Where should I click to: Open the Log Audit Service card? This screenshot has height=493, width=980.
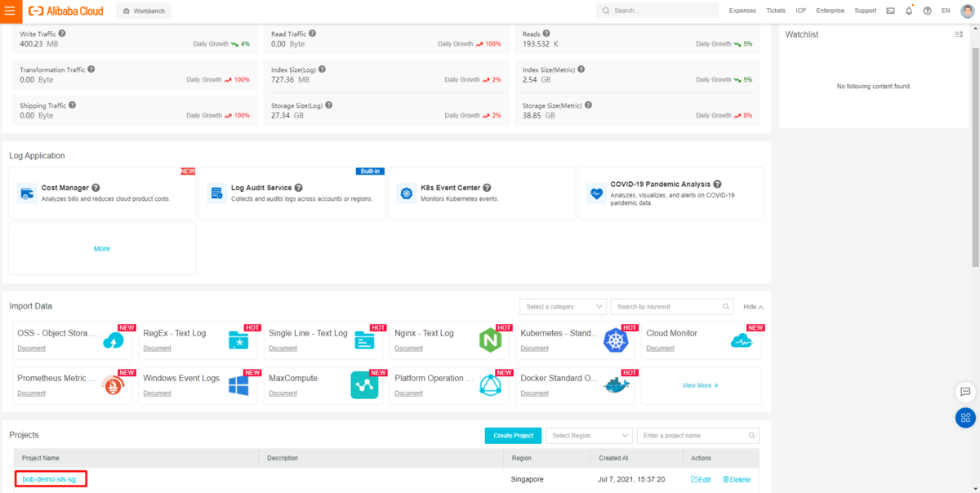click(x=292, y=193)
